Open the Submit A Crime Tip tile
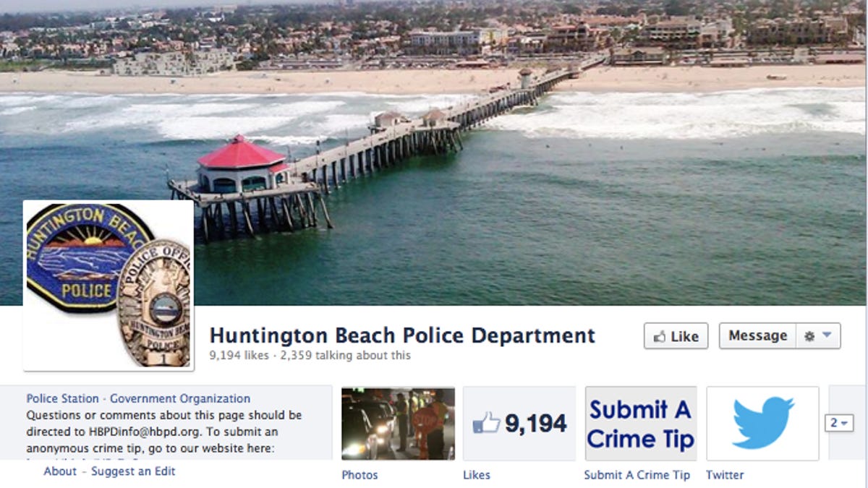This screenshot has height=488, width=868. coord(641,424)
